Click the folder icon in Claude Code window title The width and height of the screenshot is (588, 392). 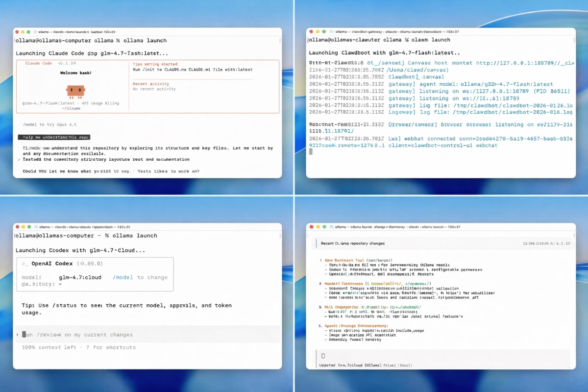(x=35, y=31)
